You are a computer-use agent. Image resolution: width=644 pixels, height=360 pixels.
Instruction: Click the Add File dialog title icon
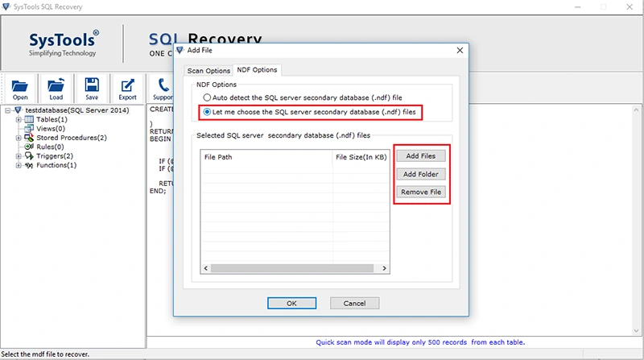pyautogui.click(x=180, y=50)
